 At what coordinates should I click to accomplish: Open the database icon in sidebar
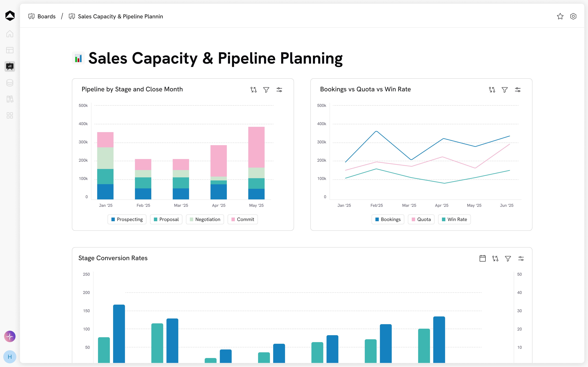tap(10, 83)
